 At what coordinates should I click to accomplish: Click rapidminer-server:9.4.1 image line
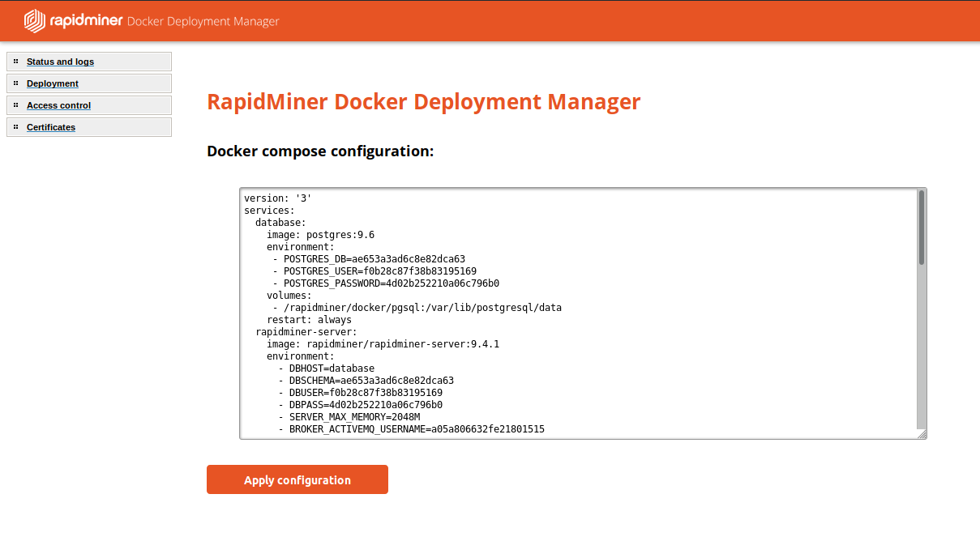pos(383,344)
